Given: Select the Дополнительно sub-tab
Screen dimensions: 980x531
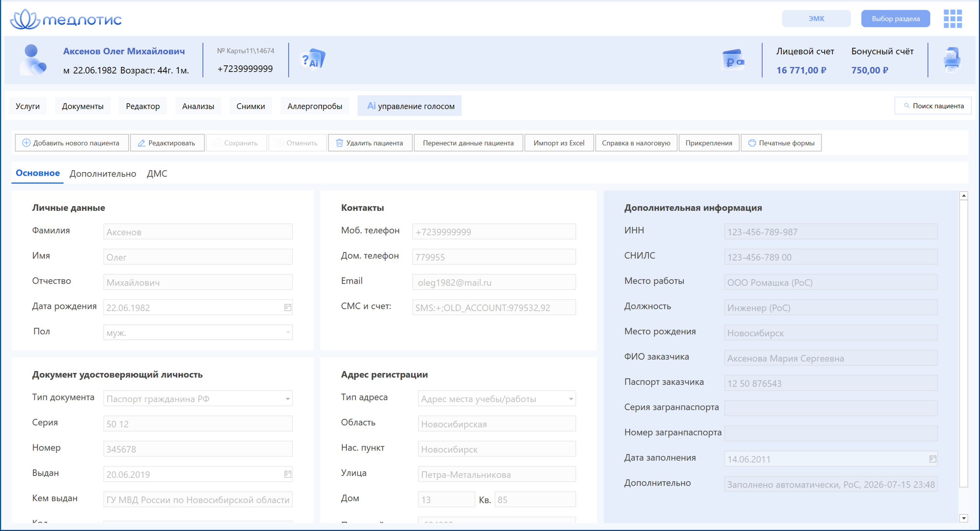Looking at the screenshot, I should click(103, 174).
